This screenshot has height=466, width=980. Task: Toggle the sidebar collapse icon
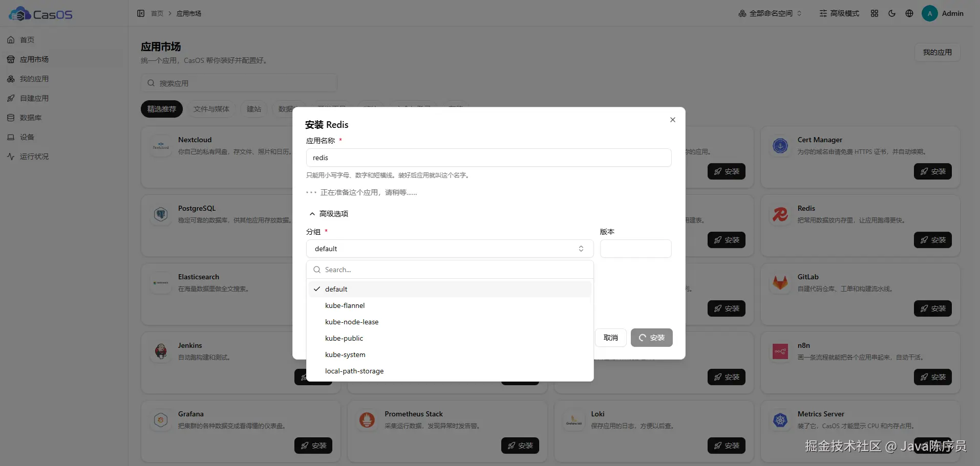tap(141, 13)
